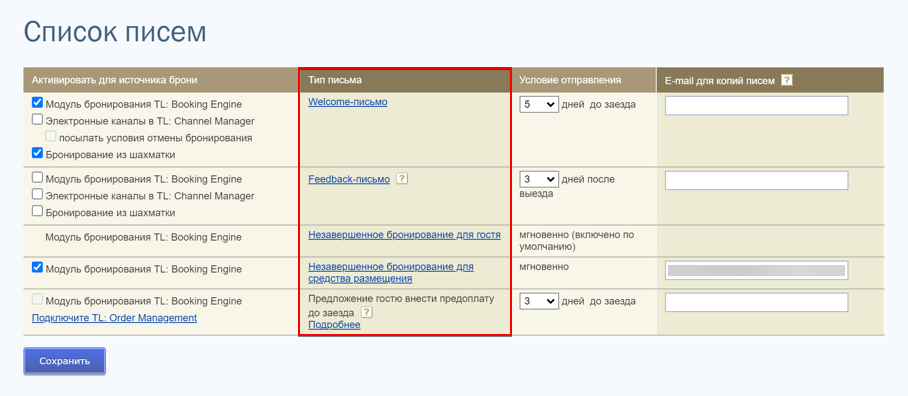Click Подключите TL: Order Management link
The image size is (908, 396).
click(x=115, y=318)
